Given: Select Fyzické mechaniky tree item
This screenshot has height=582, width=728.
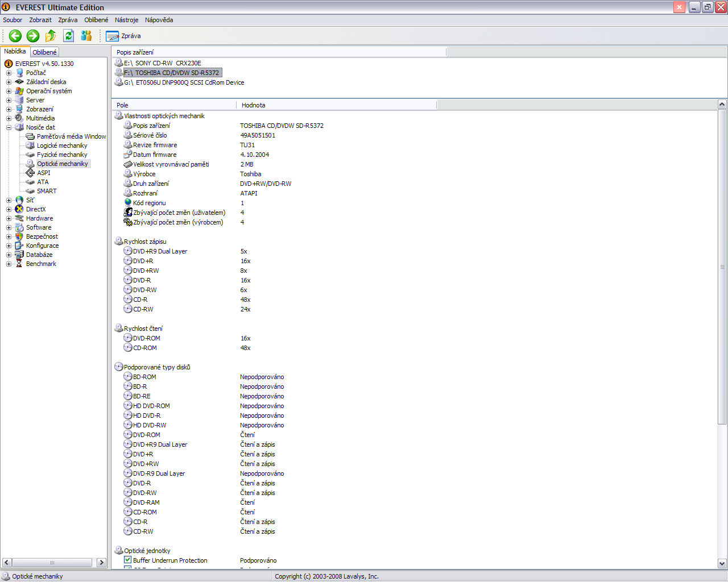Looking at the screenshot, I should pyautogui.click(x=62, y=155).
